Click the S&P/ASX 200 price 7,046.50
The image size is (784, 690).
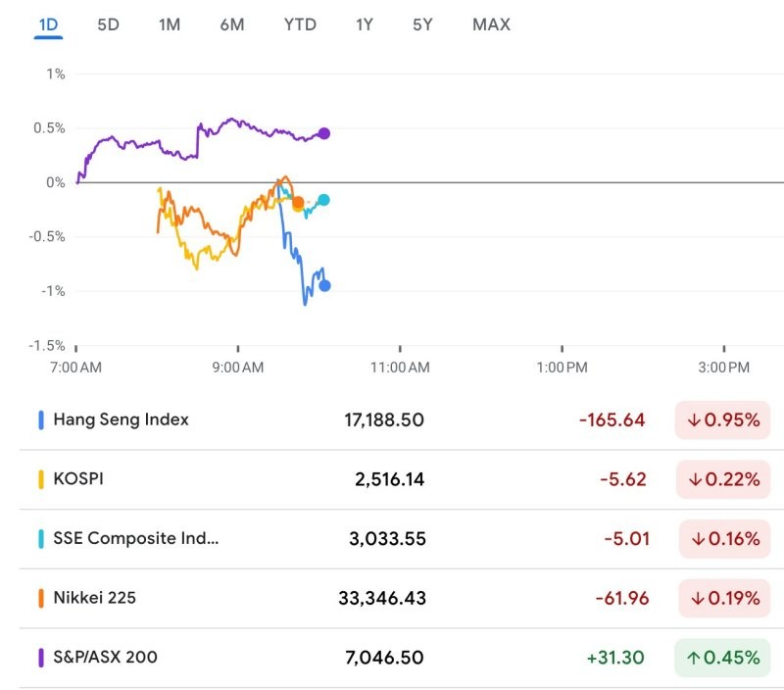384,658
